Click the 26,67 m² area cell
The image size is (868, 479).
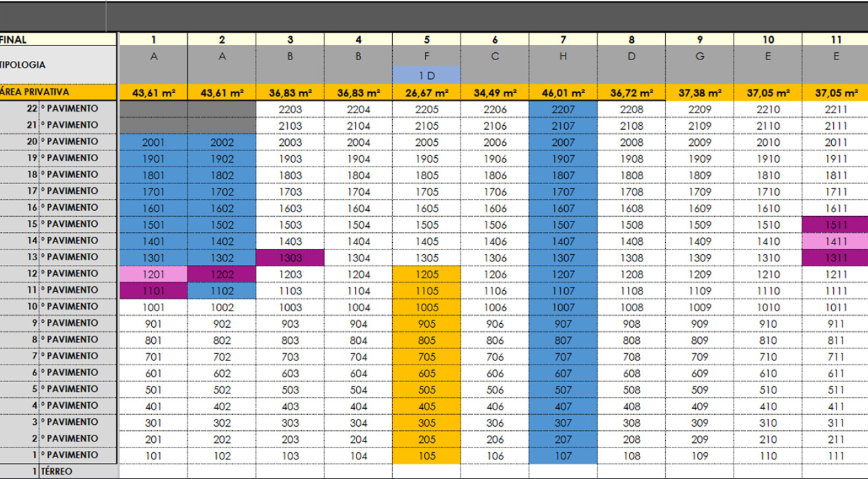(426, 93)
